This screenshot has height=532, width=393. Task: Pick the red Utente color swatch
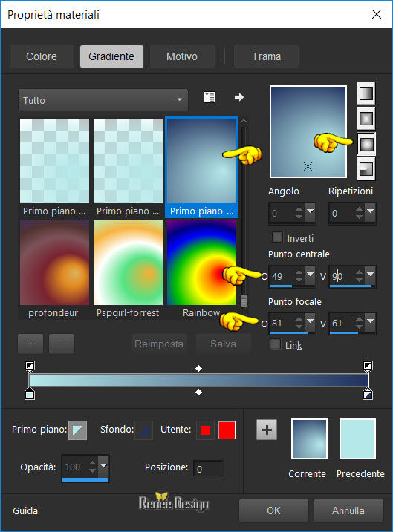[227, 430]
